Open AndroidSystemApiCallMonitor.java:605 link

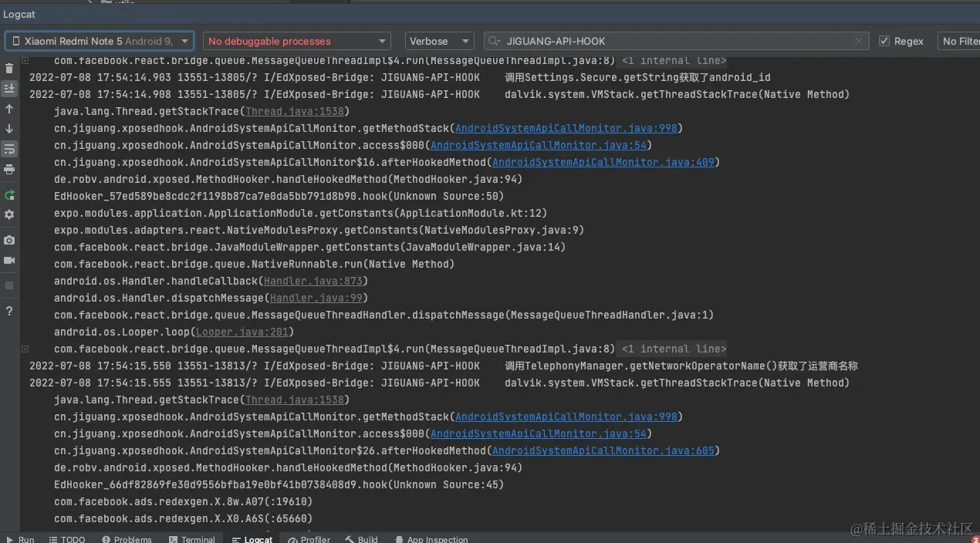pyautogui.click(x=603, y=450)
